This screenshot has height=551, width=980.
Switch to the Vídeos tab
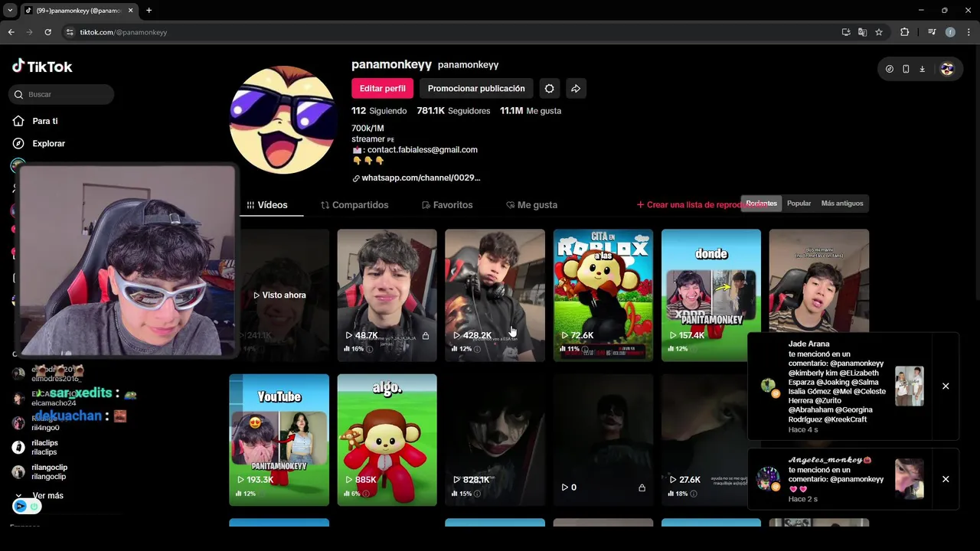(267, 205)
